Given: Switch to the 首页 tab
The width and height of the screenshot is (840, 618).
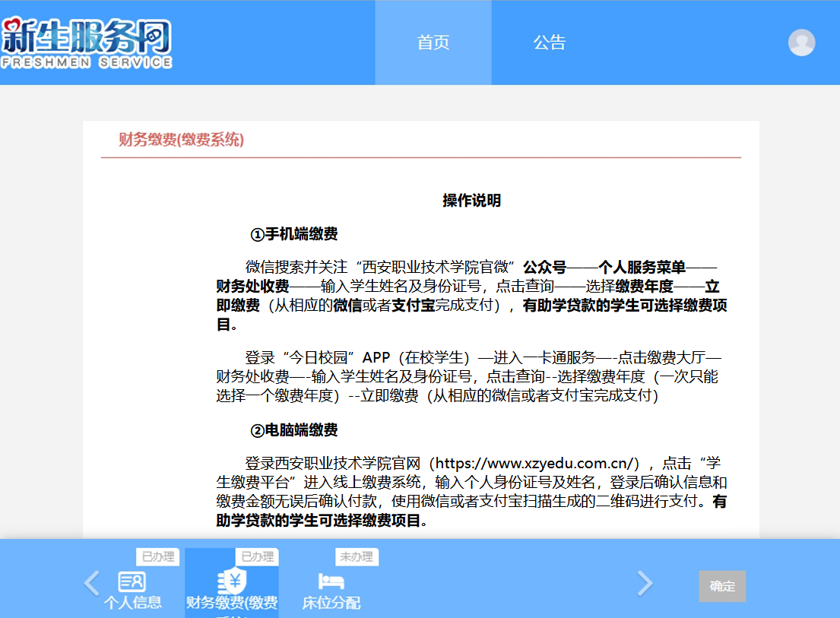Looking at the screenshot, I should (433, 43).
